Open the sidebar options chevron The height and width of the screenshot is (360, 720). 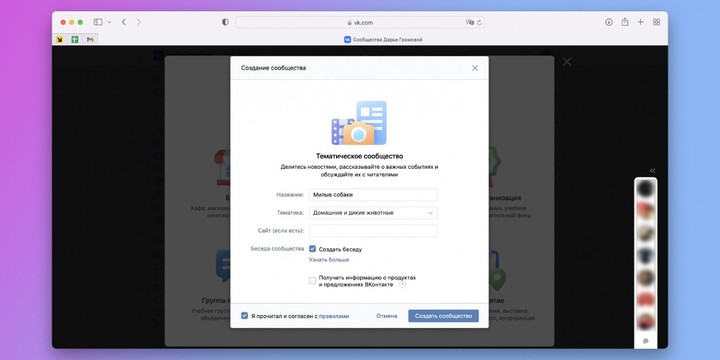(109, 22)
